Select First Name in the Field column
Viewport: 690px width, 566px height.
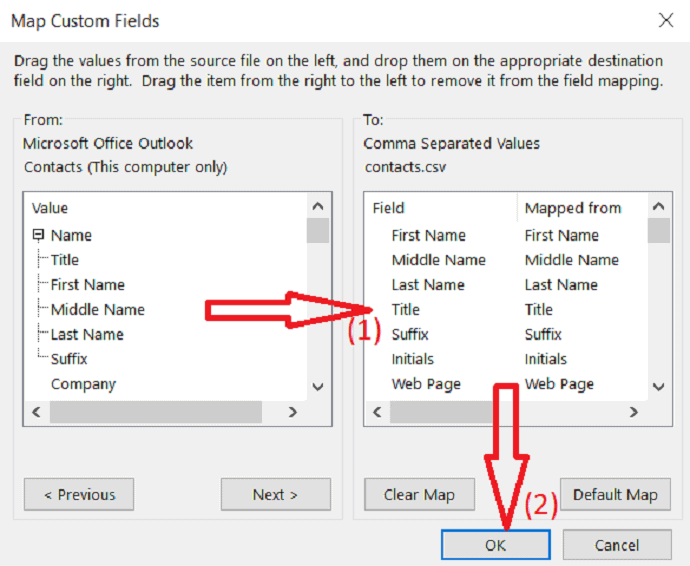[x=429, y=235]
